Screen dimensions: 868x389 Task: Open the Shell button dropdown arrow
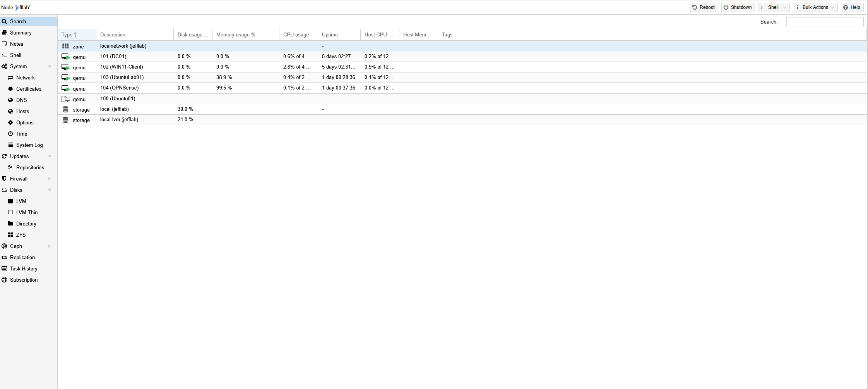[x=785, y=7]
